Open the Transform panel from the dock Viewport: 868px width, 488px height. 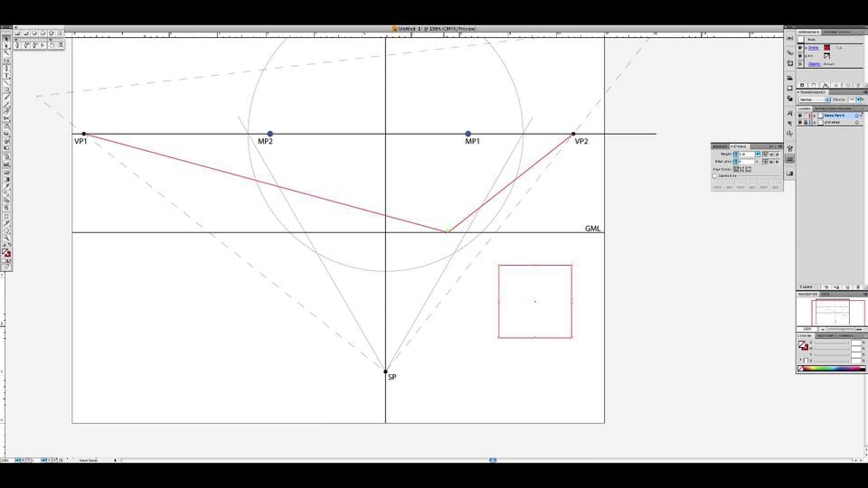click(x=790, y=88)
